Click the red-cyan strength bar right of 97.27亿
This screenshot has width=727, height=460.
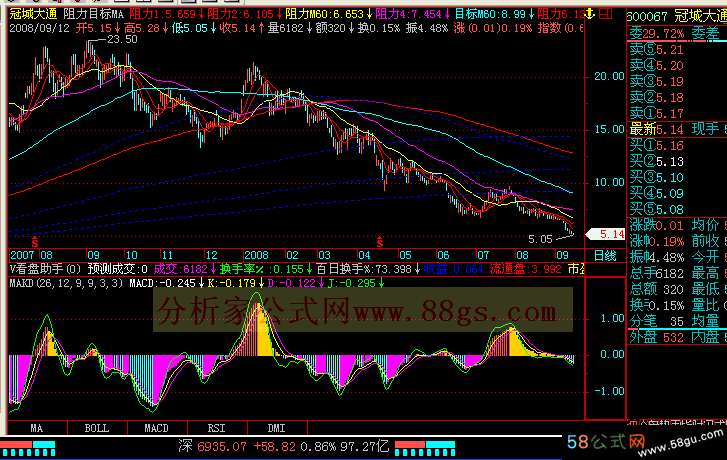(x=425, y=448)
